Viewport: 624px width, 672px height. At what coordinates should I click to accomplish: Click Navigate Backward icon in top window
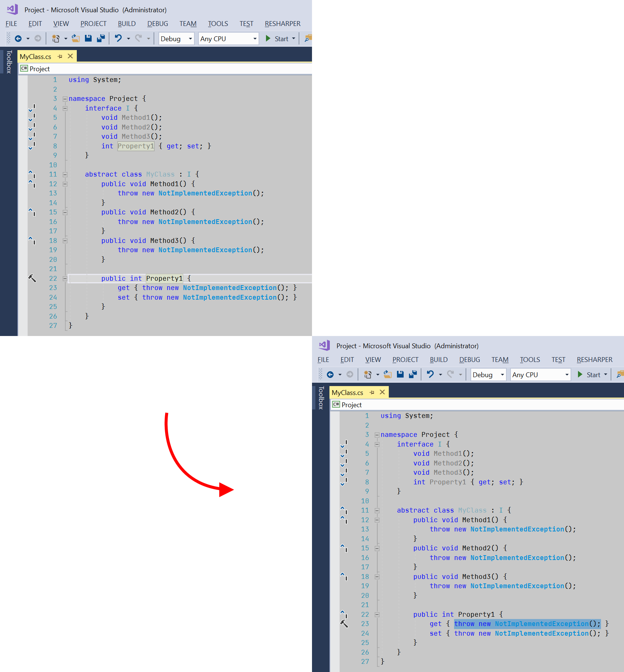click(x=18, y=39)
